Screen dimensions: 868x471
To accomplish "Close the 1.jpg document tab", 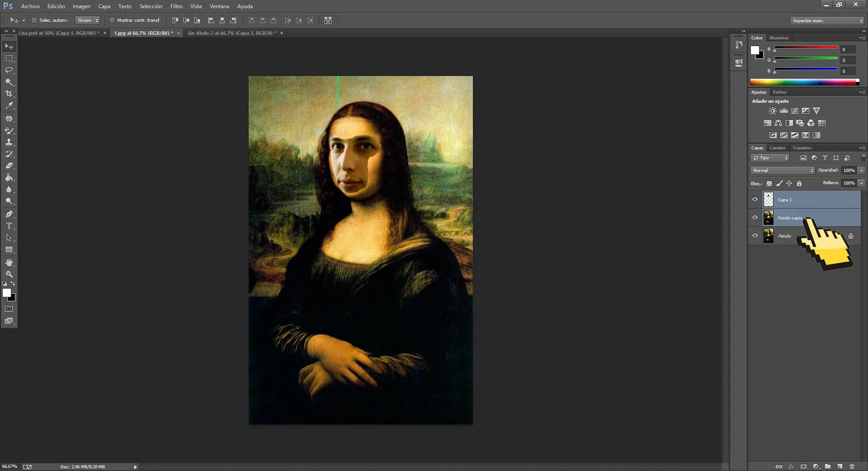I will 179,33.
